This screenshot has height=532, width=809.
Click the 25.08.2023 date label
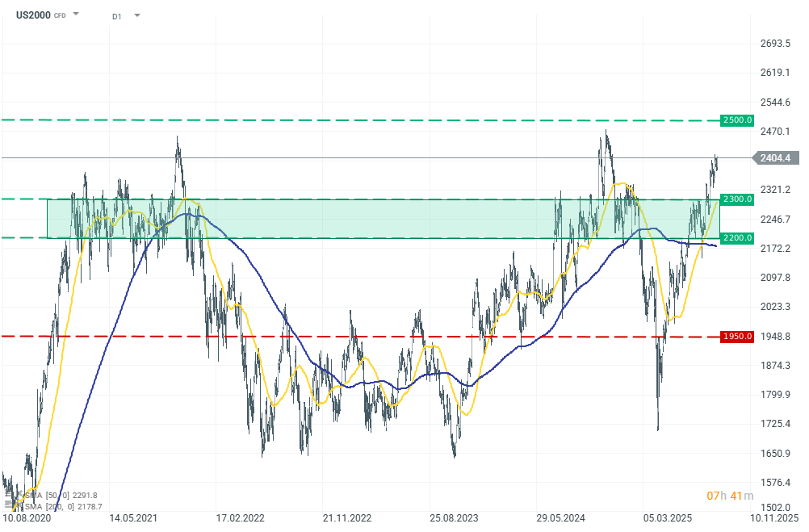tap(454, 518)
